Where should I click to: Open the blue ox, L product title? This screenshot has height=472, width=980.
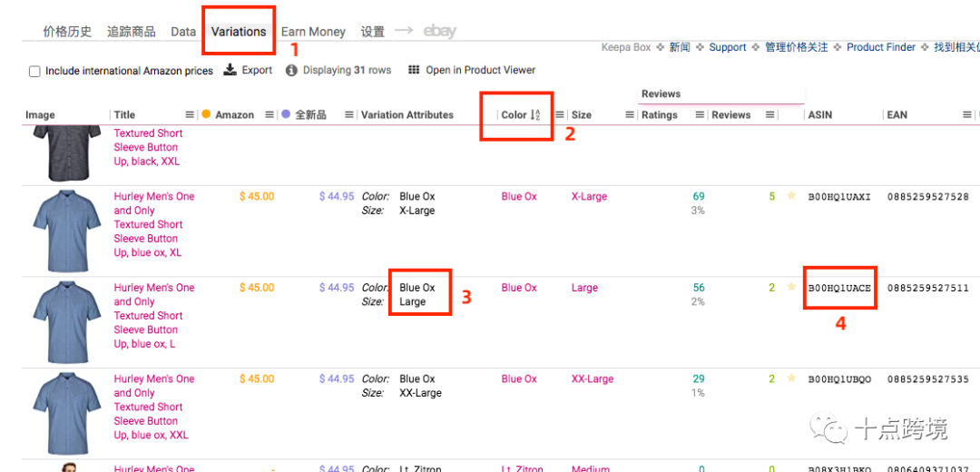tap(153, 316)
